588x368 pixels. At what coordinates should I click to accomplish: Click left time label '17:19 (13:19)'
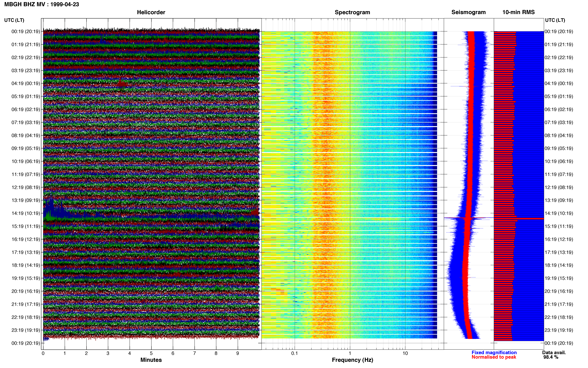[26, 252]
